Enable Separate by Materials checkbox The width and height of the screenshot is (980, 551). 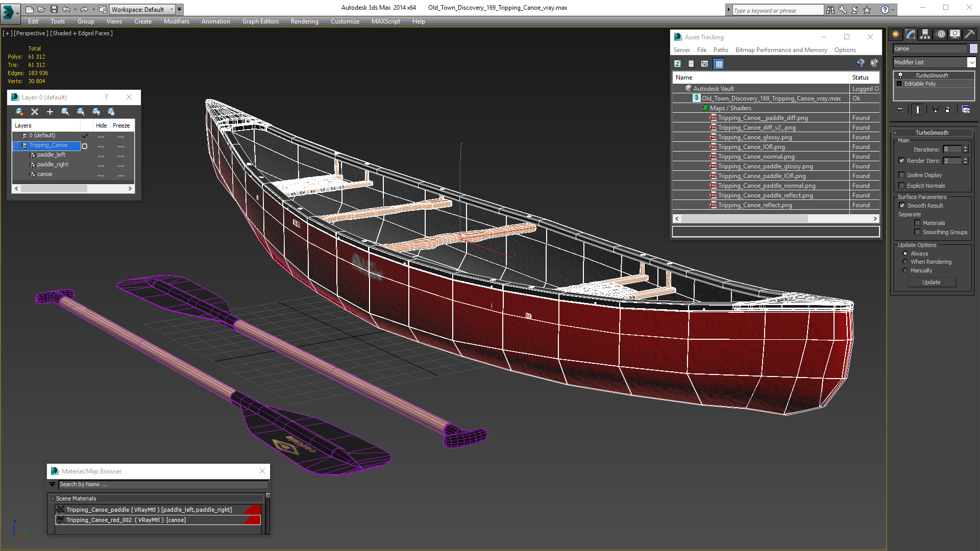coord(917,223)
